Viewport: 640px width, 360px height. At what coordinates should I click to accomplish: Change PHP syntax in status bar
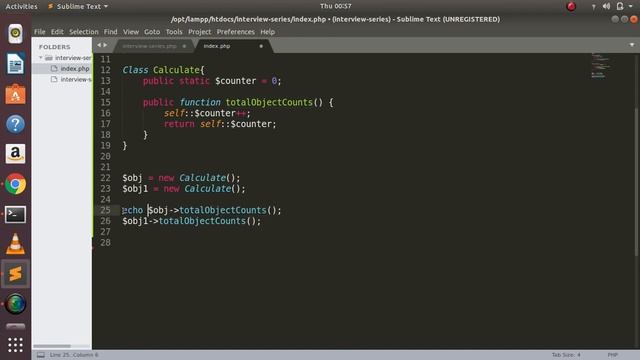click(x=613, y=355)
